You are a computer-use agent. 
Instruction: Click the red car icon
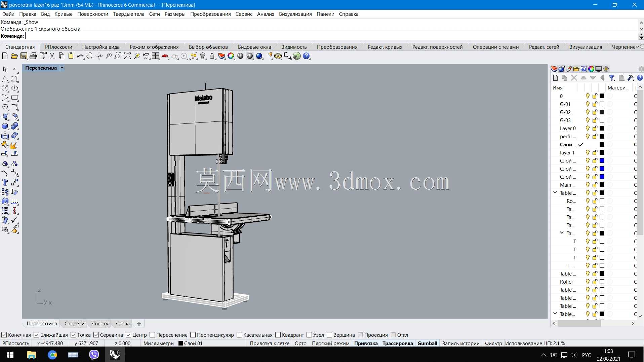tap(165, 56)
